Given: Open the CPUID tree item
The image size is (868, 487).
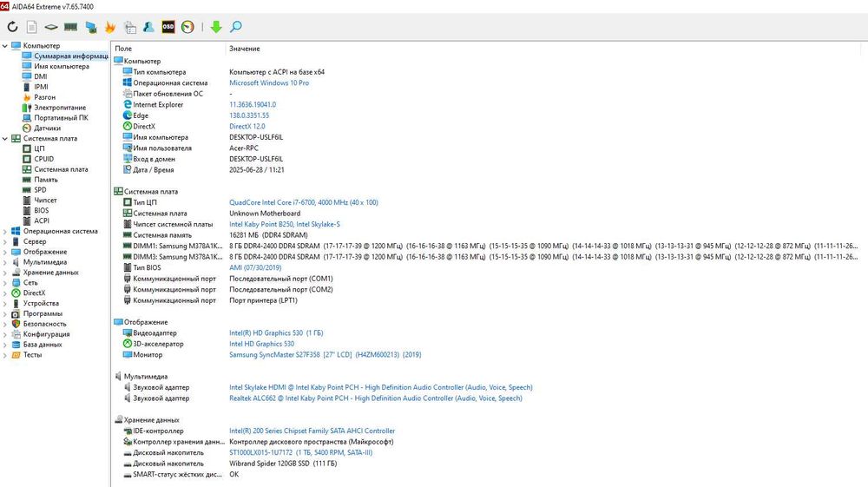Looking at the screenshot, I should pyautogui.click(x=43, y=159).
